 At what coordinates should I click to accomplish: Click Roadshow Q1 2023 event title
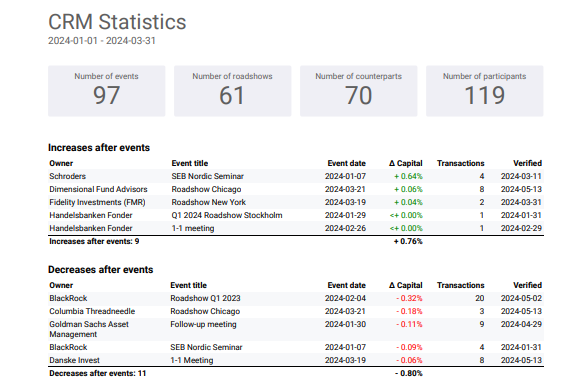pyautogui.click(x=205, y=298)
